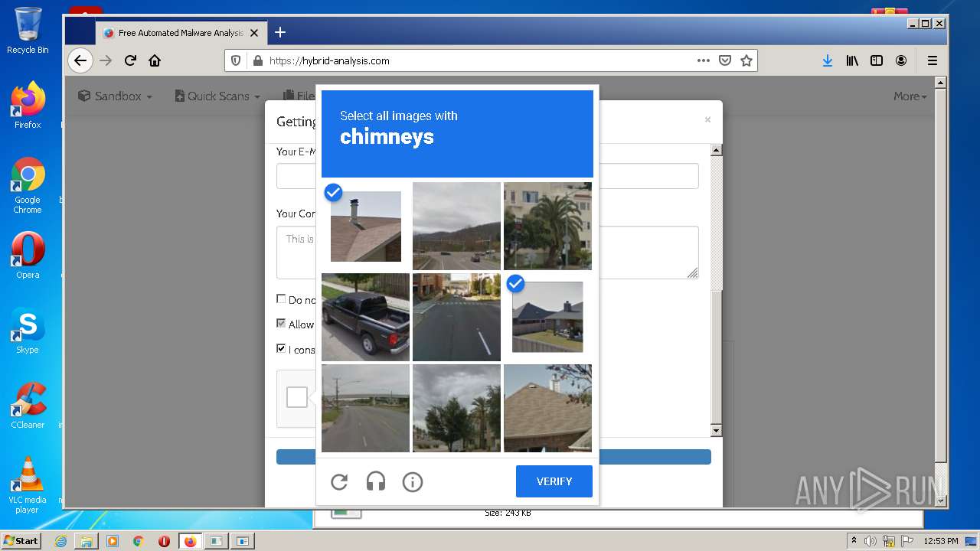
Task: Toggle the 'Do no...' checkbox
Action: coord(281,299)
